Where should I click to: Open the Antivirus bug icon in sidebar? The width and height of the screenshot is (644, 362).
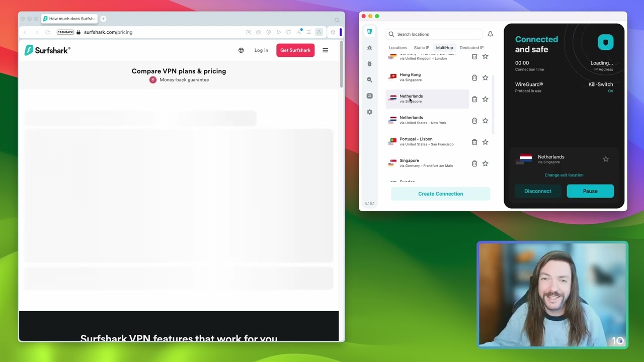pos(369,64)
